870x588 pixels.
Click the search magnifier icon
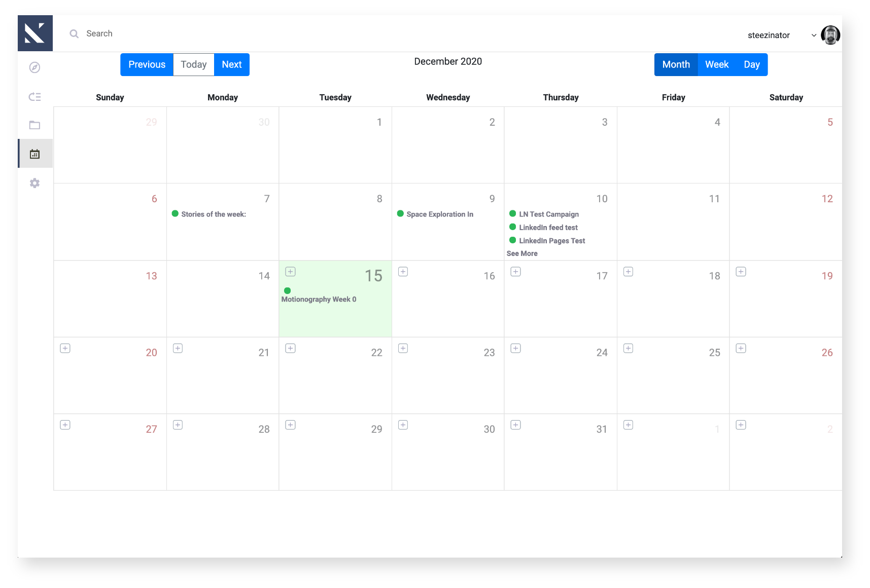point(74,33)
